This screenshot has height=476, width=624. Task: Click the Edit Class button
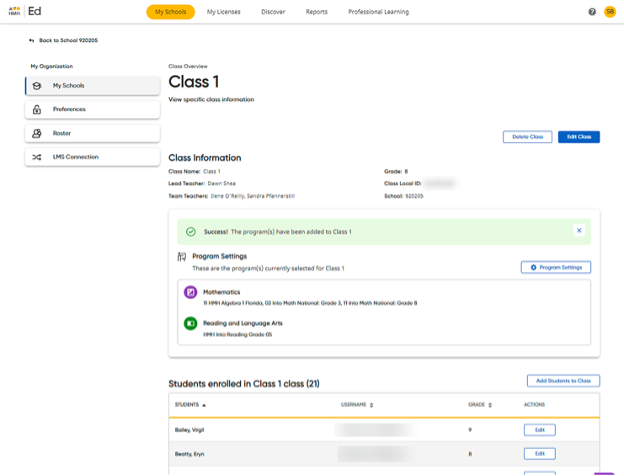579,137
